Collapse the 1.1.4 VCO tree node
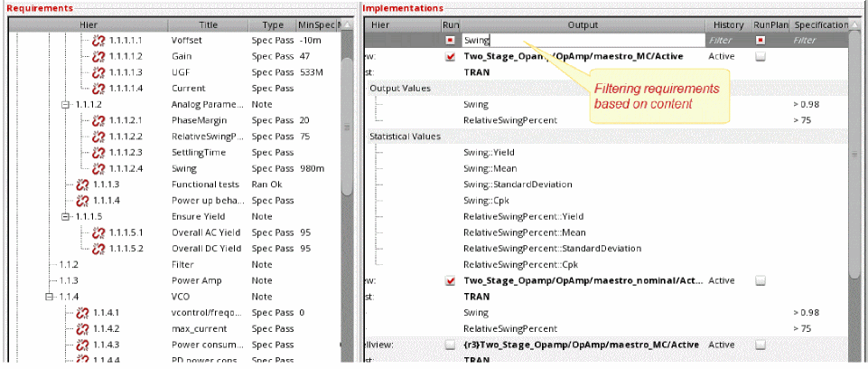The height and width of the screenshot is (369, 868). click(x=49, y=297)
